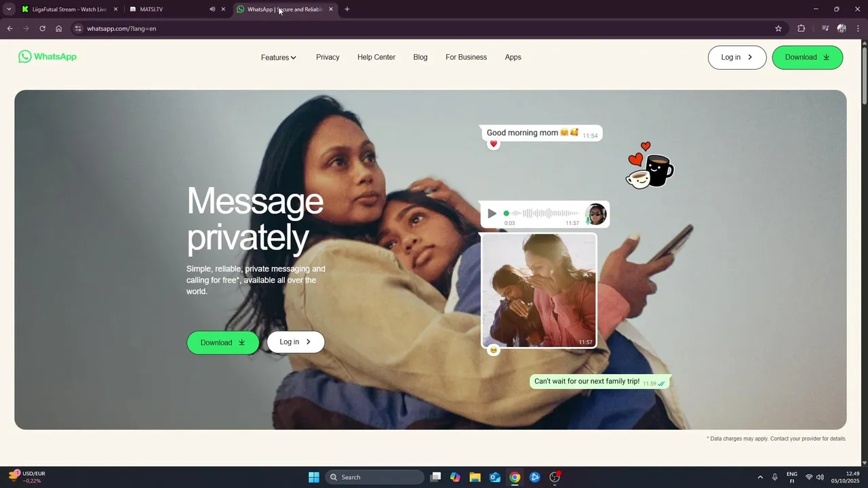This screenshot has width=868, height=488.
Task: Click the WhatsApp logo in the header
Action: pyautogui.click(x=47, y=57)
